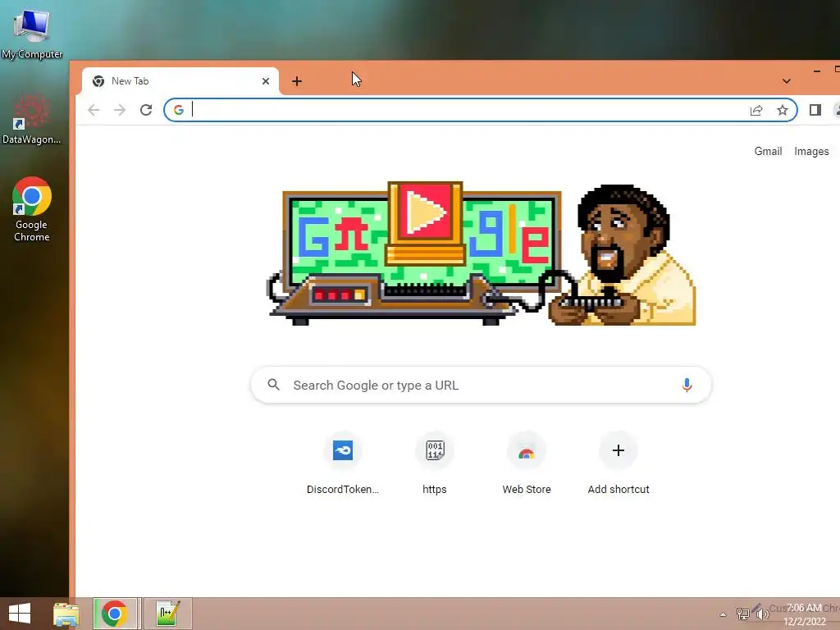Click the browser back arrow
Viewport: 840px width, 630px height.
(94, 110)
